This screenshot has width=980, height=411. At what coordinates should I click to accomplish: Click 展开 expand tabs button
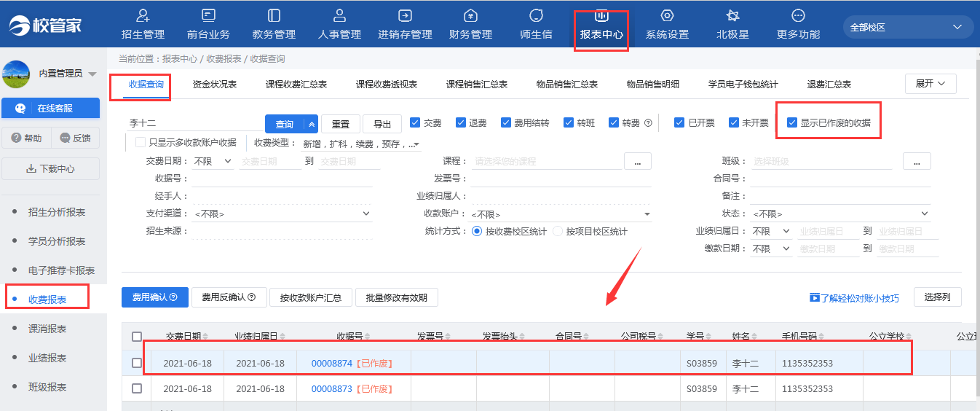point(930,84)
